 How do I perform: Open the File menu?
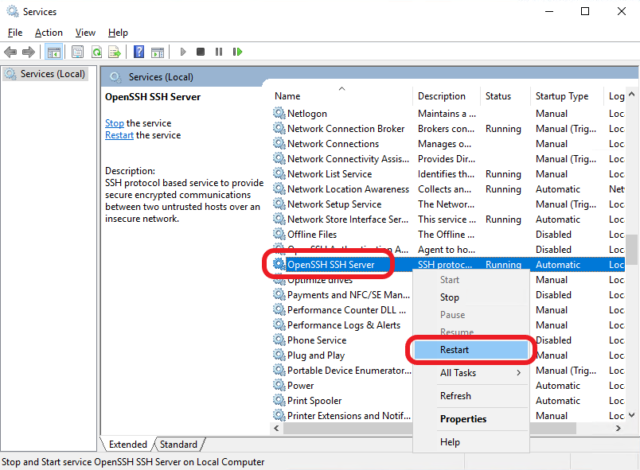(x=15, y=33)
